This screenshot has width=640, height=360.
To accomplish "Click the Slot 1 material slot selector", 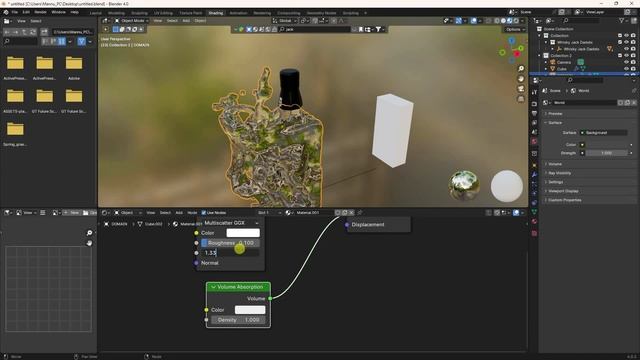I will click(269, 213).
